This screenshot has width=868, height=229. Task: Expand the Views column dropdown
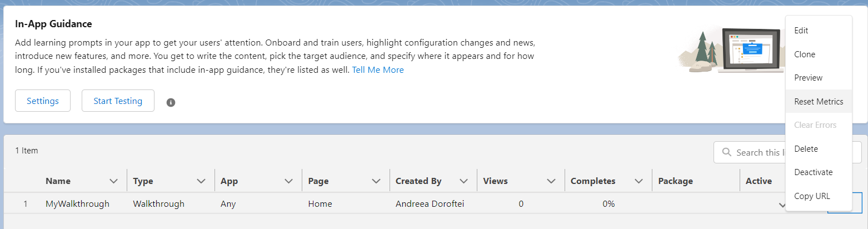551,181
